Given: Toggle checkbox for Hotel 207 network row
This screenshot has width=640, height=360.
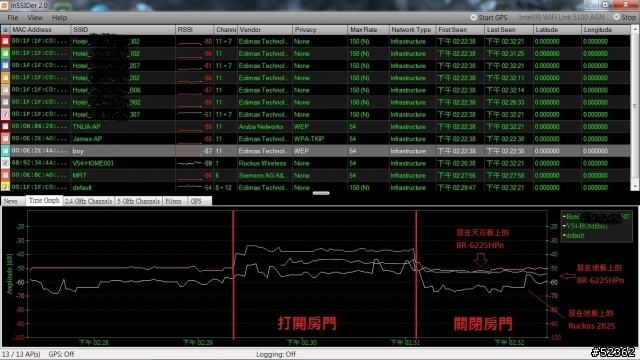Looking at the screenshot, I should 5,65.
